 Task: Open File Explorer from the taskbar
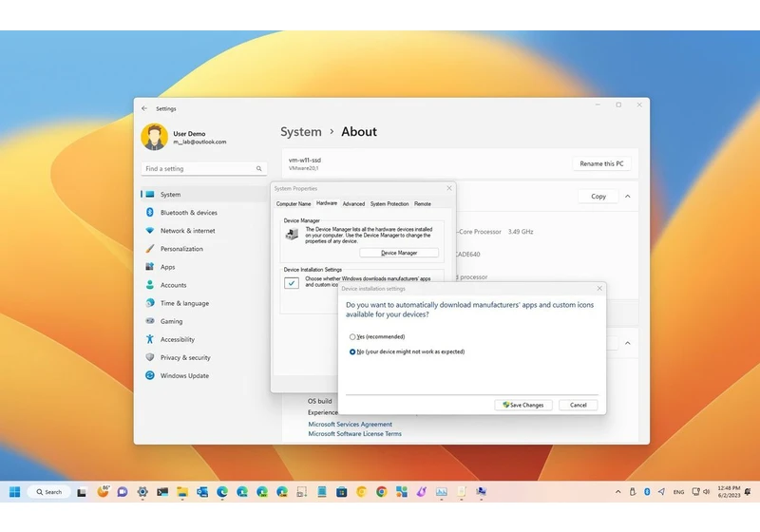(182, 492)
